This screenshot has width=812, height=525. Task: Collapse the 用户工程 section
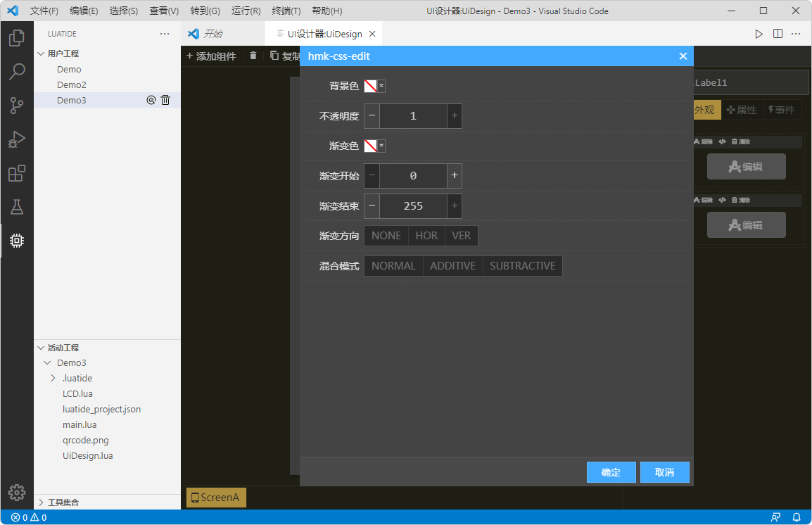coord(41,53)
